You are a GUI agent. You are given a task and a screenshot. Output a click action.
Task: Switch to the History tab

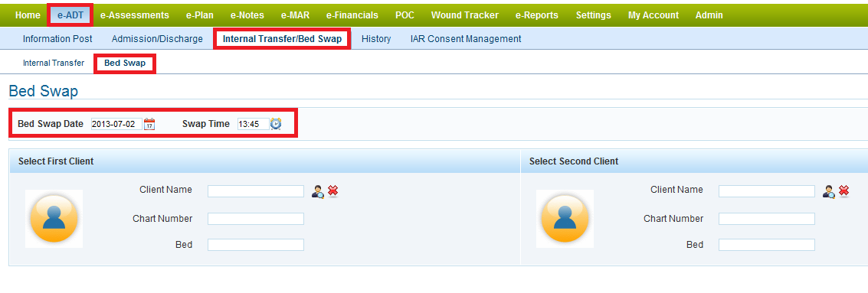(x=376, y=39)
